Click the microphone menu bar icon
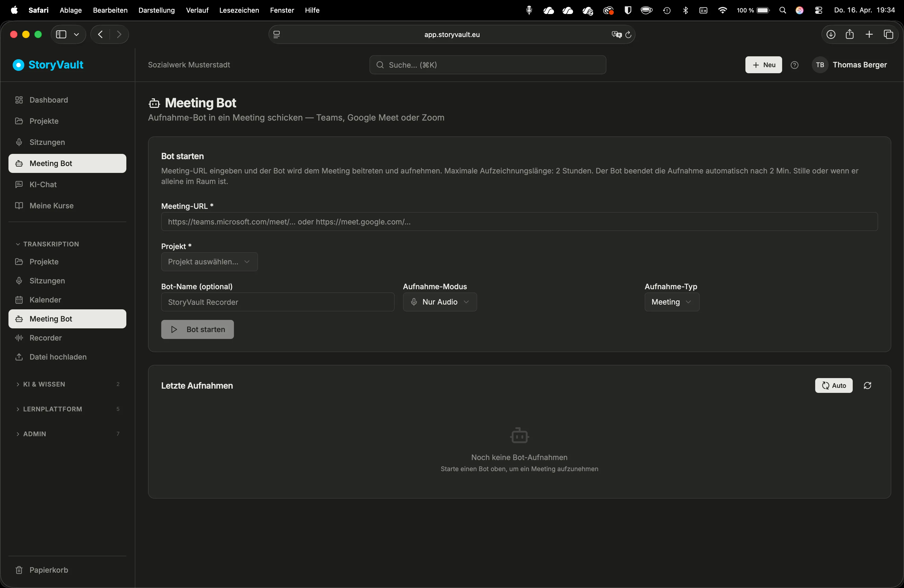This screenshot has height=588, width=904. 529,11
